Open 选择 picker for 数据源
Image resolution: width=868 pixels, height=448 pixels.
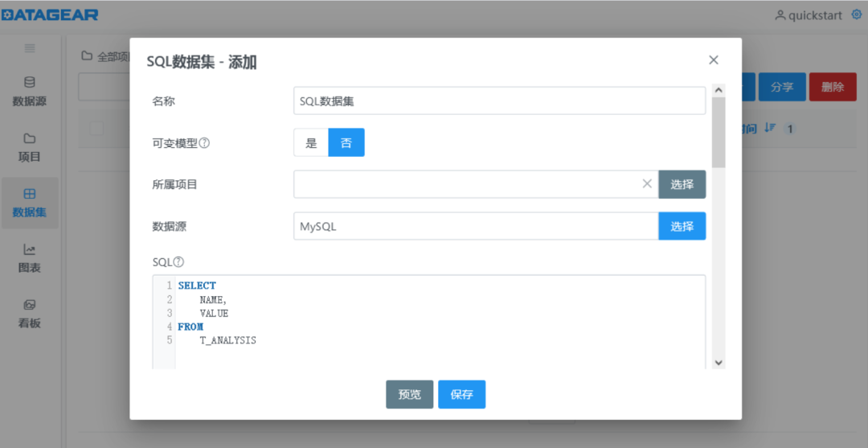[x=682, y=226]
